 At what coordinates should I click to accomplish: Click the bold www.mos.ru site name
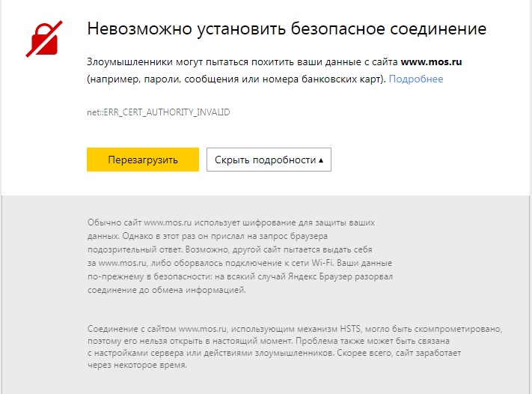coord(431,62)
